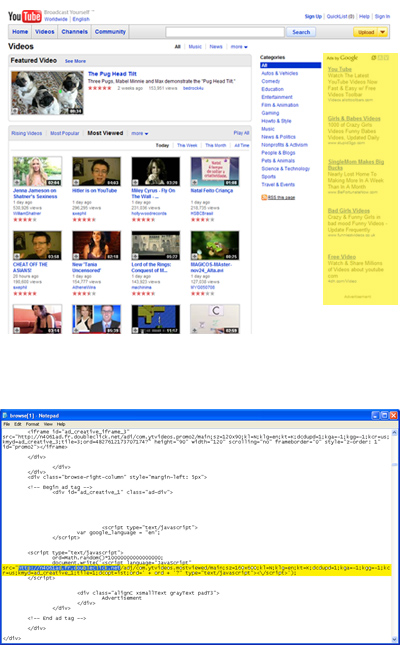
Task: Open the Jenna Jameson video thumbnail
Action: tap(37, 171)
